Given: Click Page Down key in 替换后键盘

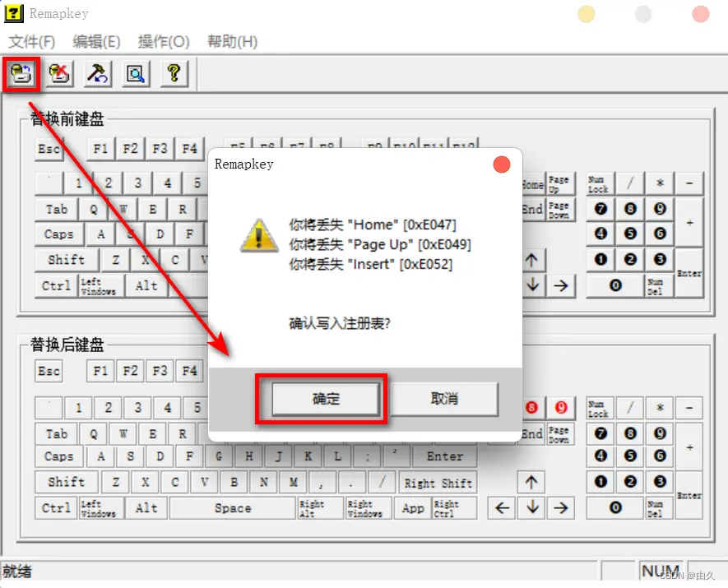Looking at the screenshot, I should (x=561, y=434).
